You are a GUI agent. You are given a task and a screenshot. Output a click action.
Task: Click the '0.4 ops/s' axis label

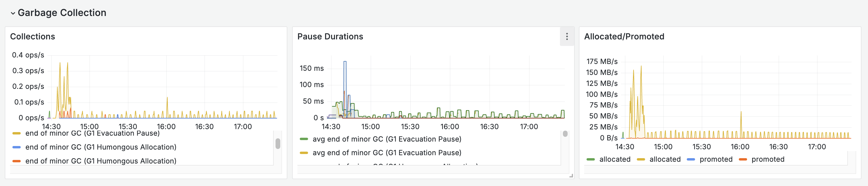click(x=28, y=55)
